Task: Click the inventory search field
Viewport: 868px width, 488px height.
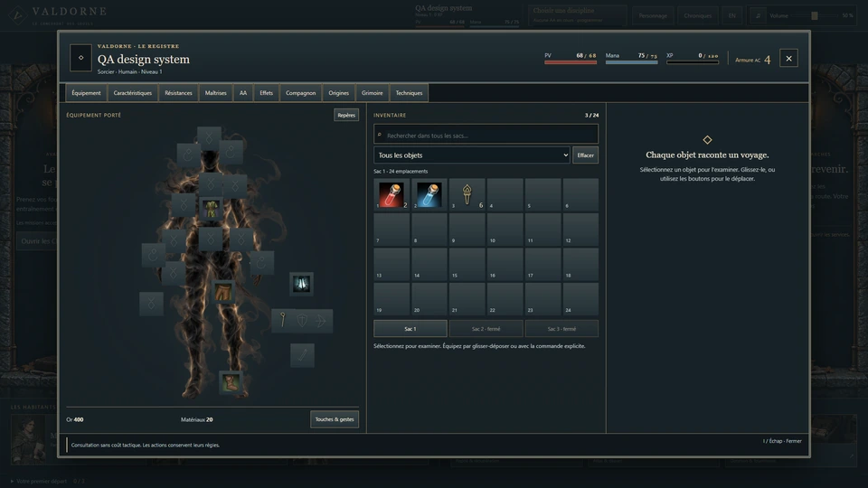Action: pyautogui.click(x=486, y=135)
